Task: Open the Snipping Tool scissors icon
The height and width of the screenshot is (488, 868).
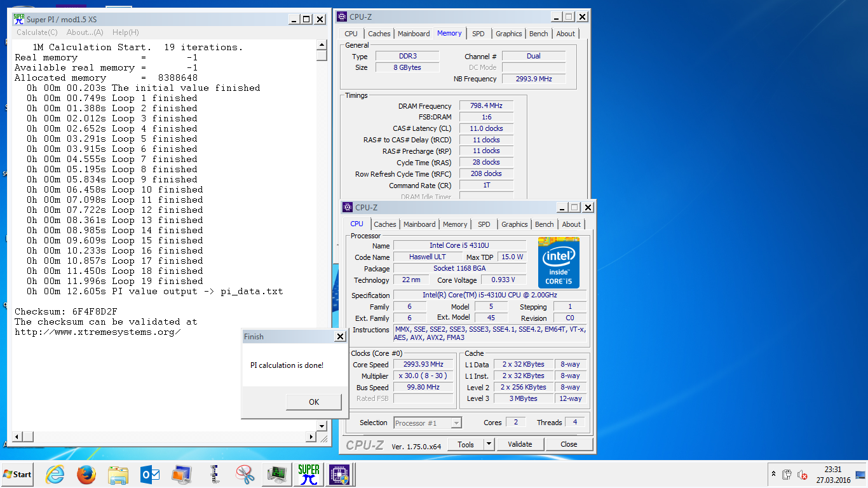Action: point(245,474)
